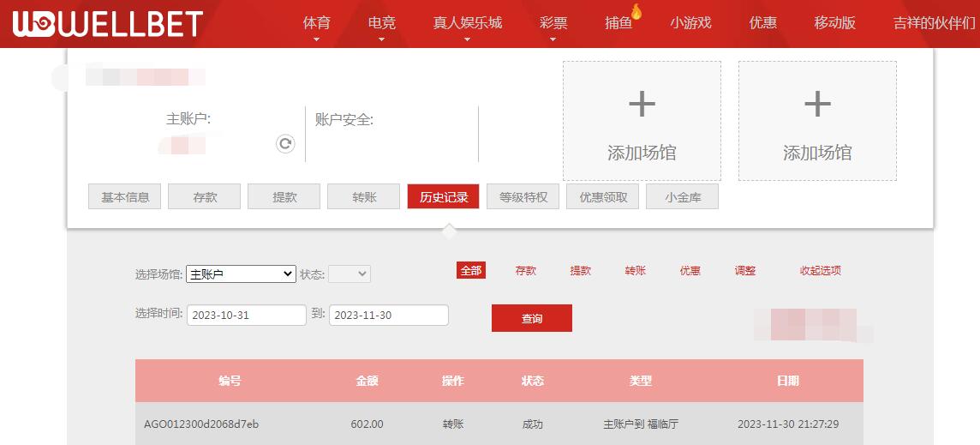Click the 编号 column header
The width and height of the screenshot is (980, 445).
[230, 381]
